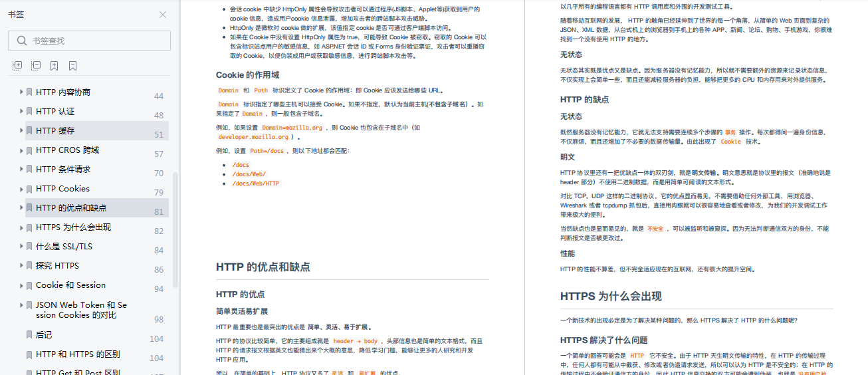
Task: Expand the 探究 HTTPS bookmark
Action: (21, 265)
